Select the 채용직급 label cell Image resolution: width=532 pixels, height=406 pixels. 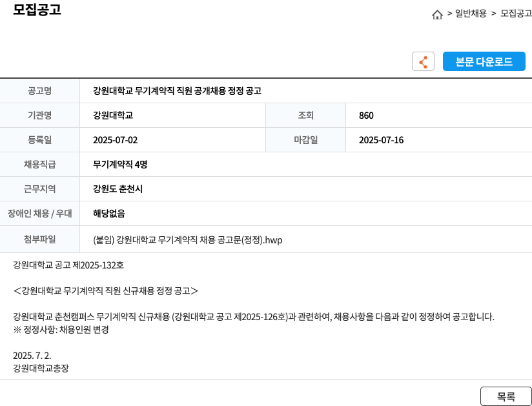tap(39, 164)
